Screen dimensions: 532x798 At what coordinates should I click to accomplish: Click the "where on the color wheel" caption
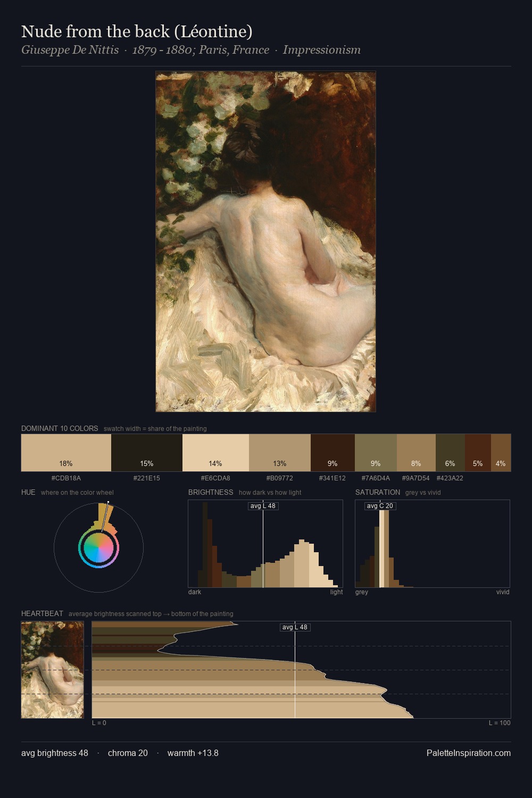[x=77, y=492]
